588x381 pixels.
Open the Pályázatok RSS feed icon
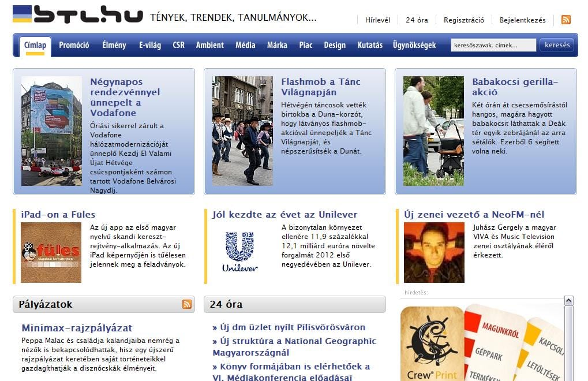pyautogui.click(x=187, y=304)
